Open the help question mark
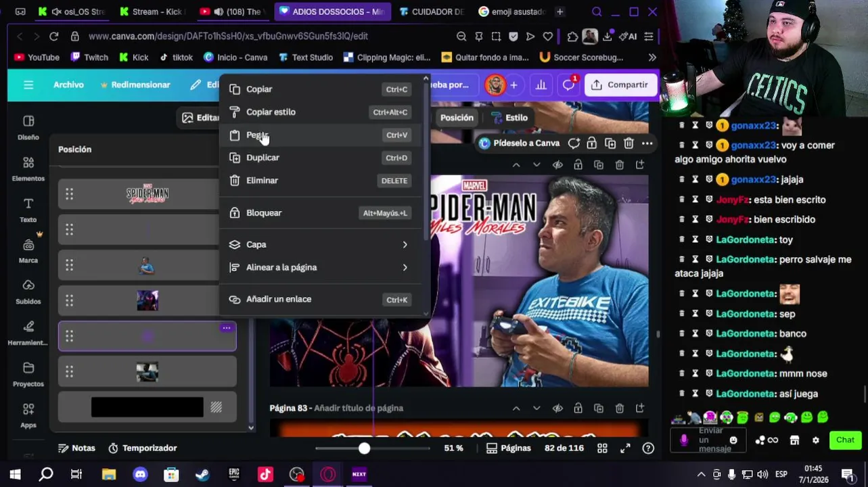868x487 pixels. pyautogui.click(x=648, y=448)
